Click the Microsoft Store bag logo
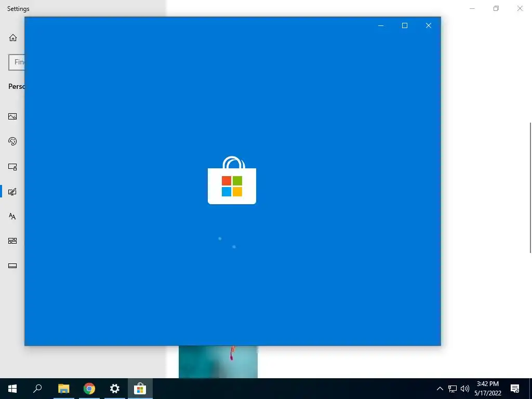 coord(232,180)
